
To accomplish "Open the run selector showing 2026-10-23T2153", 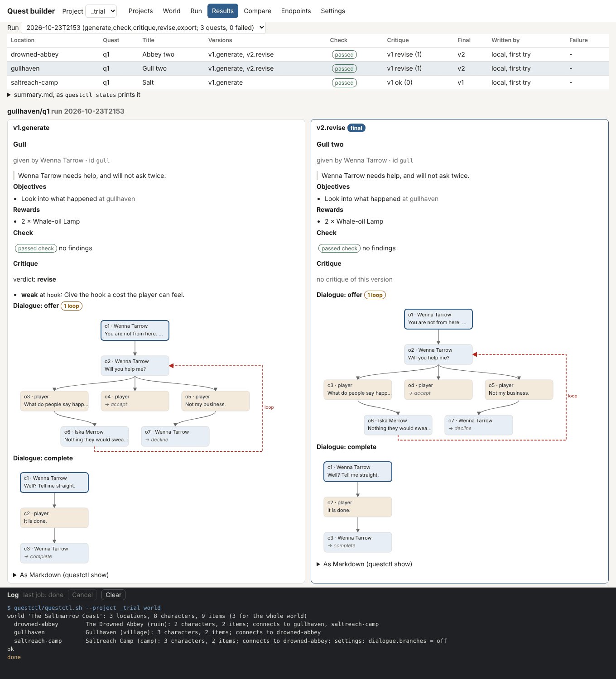I will [x=143, y=28].
